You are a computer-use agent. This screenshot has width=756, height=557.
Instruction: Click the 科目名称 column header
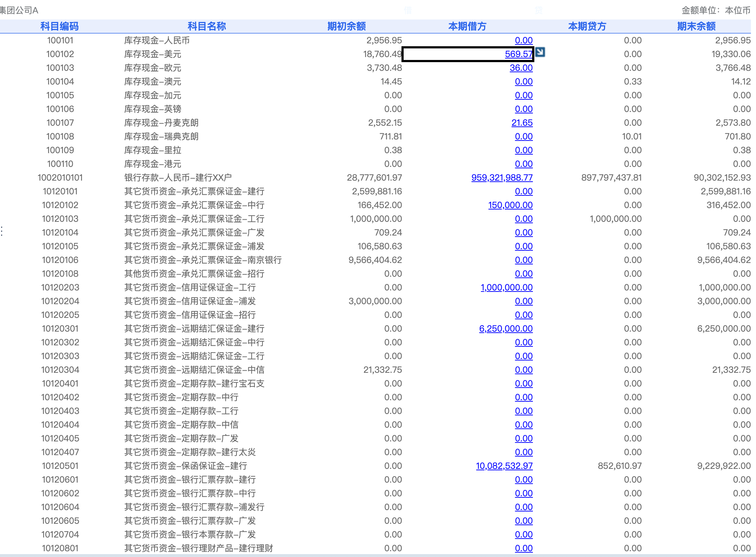[x=207, y=26]
